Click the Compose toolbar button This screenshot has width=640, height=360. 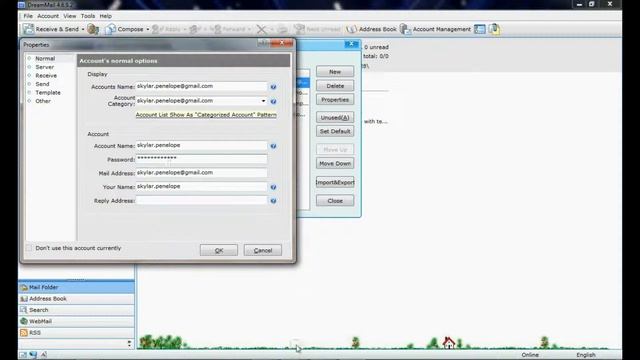coord(124,29)
